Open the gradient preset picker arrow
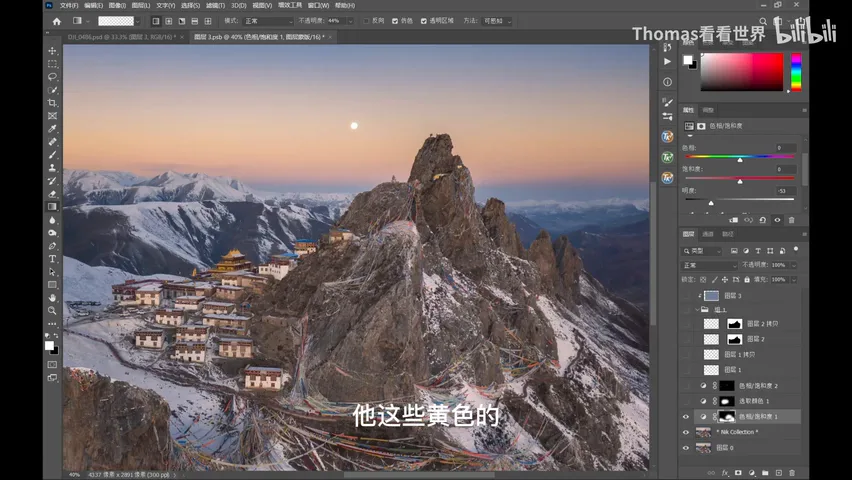This screenshot has width=852, height=480. [x=138, y=21]
